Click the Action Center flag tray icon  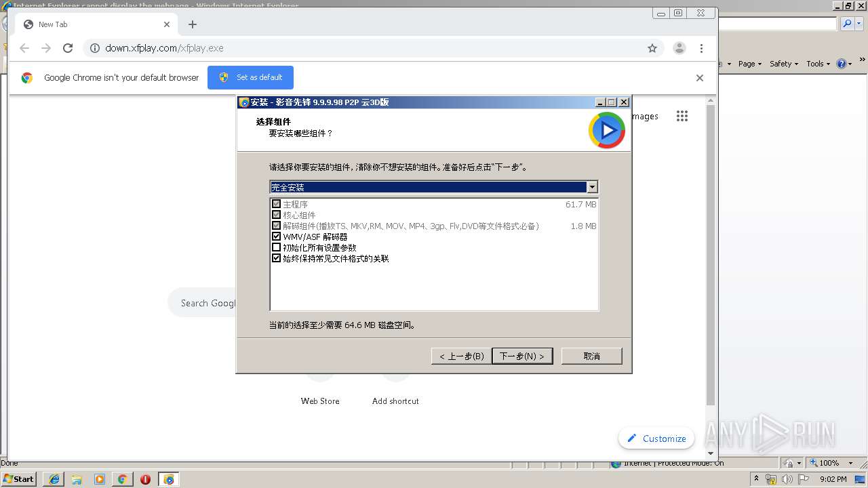tap(804, 479)
